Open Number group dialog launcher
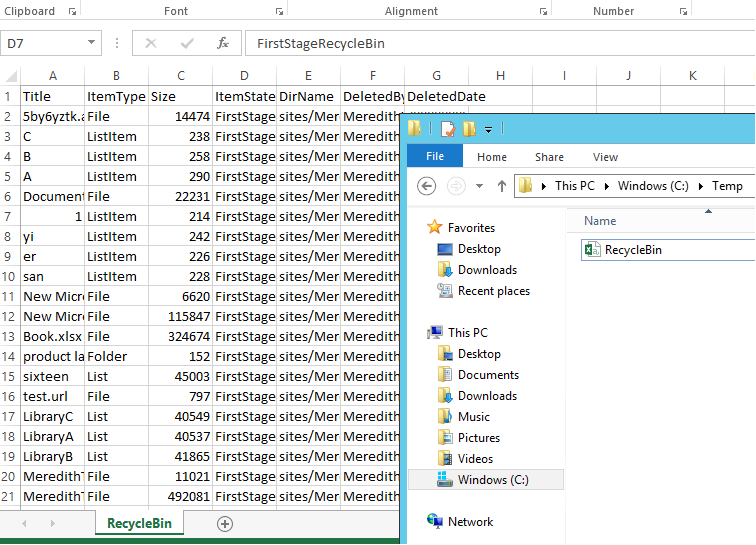This screenshot has width=756, height=545. pyautogui.click(x=683, y=12)
